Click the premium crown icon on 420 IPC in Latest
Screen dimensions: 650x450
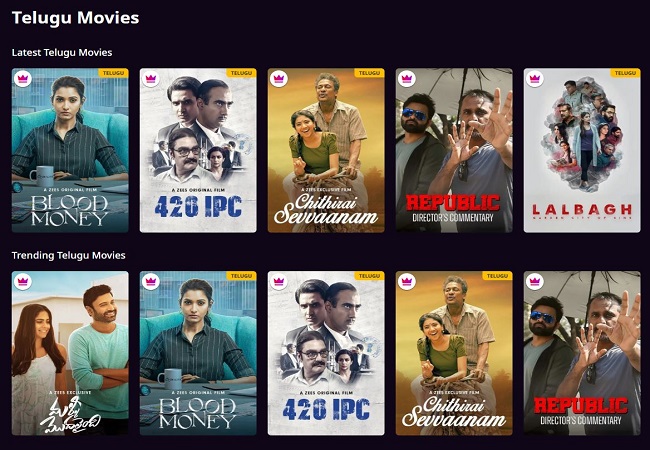pos(150,79)
